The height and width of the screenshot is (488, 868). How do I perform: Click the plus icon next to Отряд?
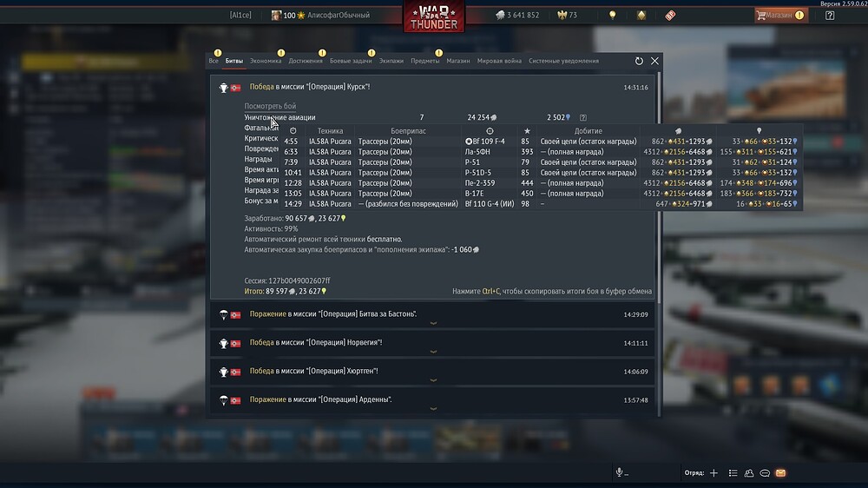[x=713, y=473]
